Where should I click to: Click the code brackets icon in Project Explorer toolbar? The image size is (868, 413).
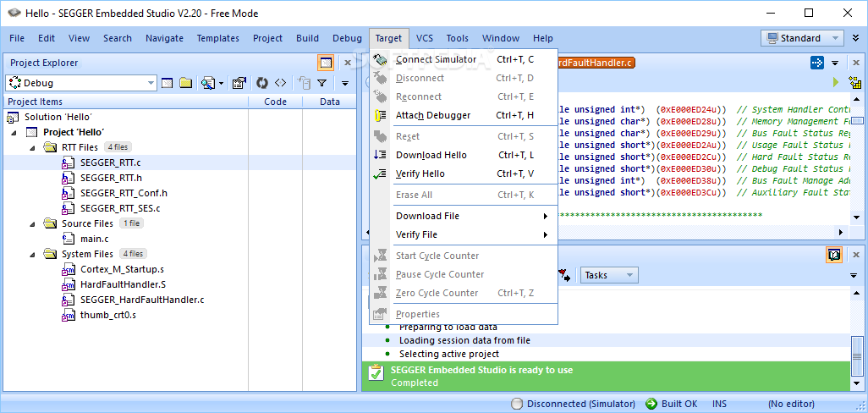point(281,83)
